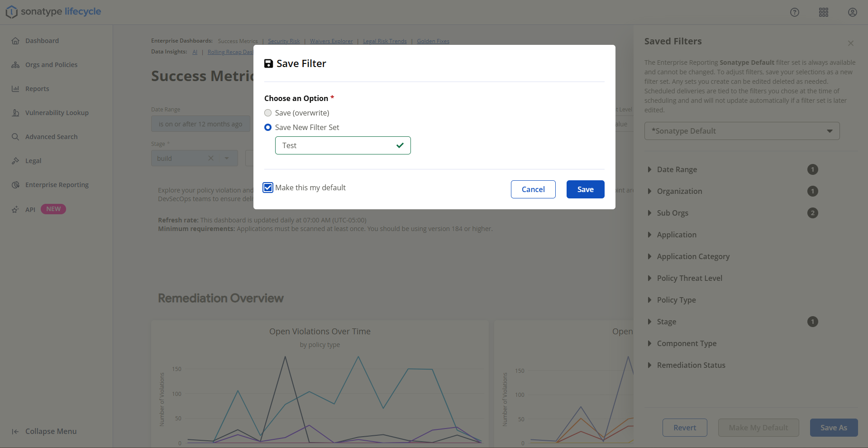Open the Legal Risk Trends link
868x448 pixels.
click(385, 41)
